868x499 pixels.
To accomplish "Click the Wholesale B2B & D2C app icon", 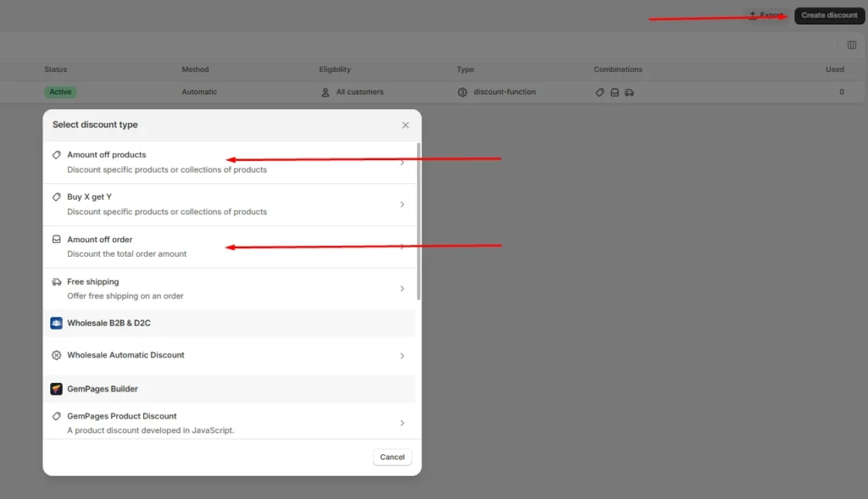I will point(57,323).
